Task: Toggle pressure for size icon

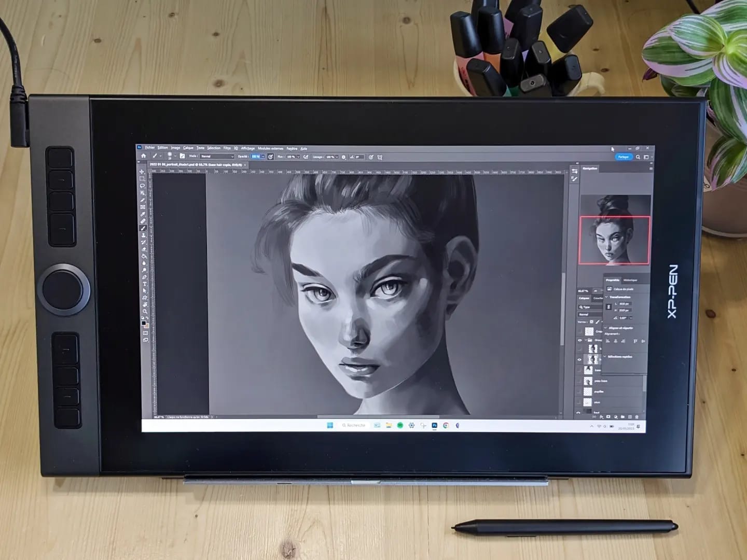Action: (370, 158)
